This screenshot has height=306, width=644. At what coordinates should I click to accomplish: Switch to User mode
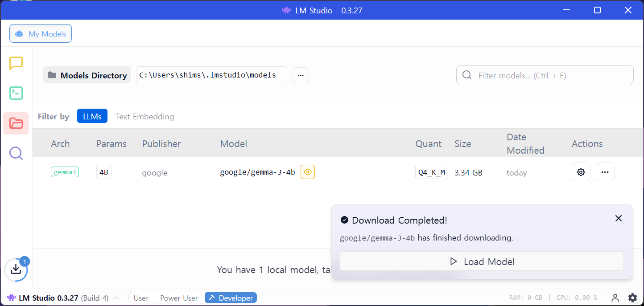(x=141, y=298)
